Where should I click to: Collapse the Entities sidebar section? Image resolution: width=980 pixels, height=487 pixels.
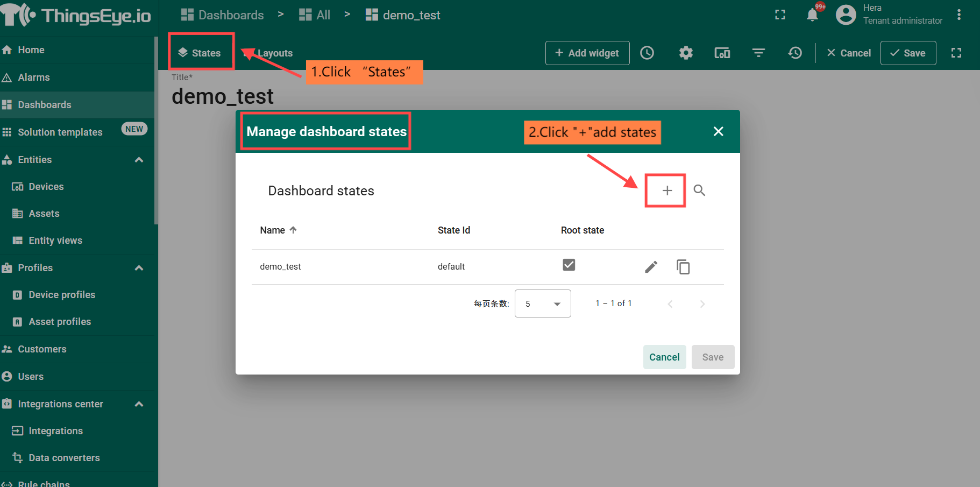click(x=139, y=160)
